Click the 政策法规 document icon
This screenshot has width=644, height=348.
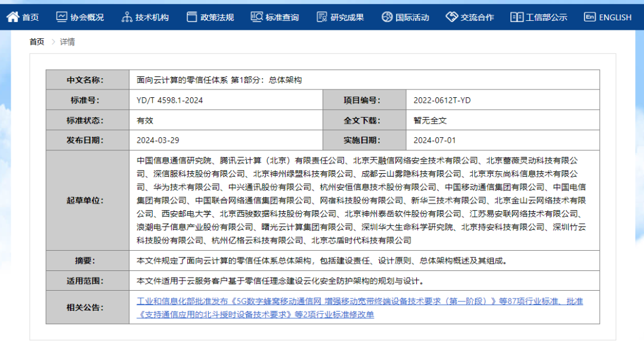click(191, 17)
